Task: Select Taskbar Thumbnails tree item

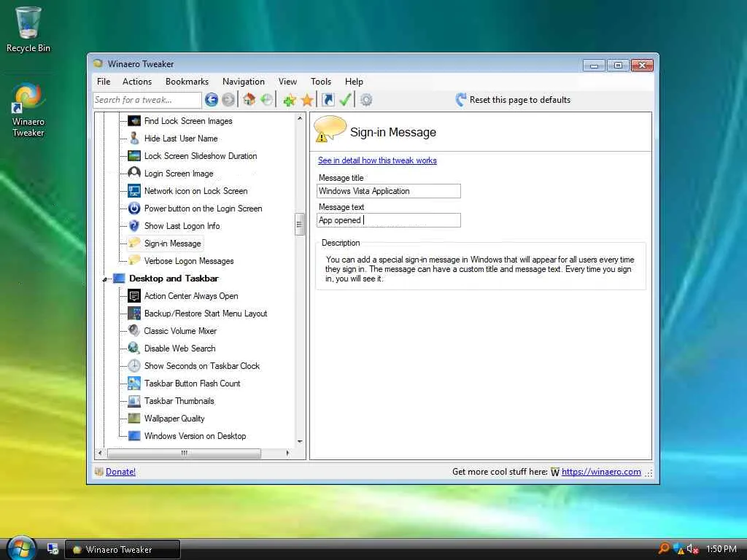Action: [x=179, y=401]
